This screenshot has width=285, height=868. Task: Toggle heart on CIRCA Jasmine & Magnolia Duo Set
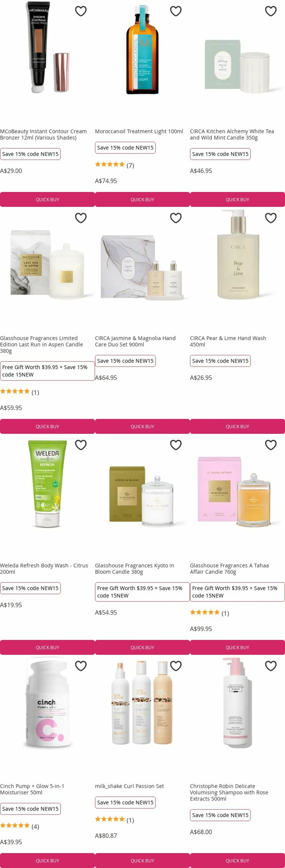[x=176, y=218]
